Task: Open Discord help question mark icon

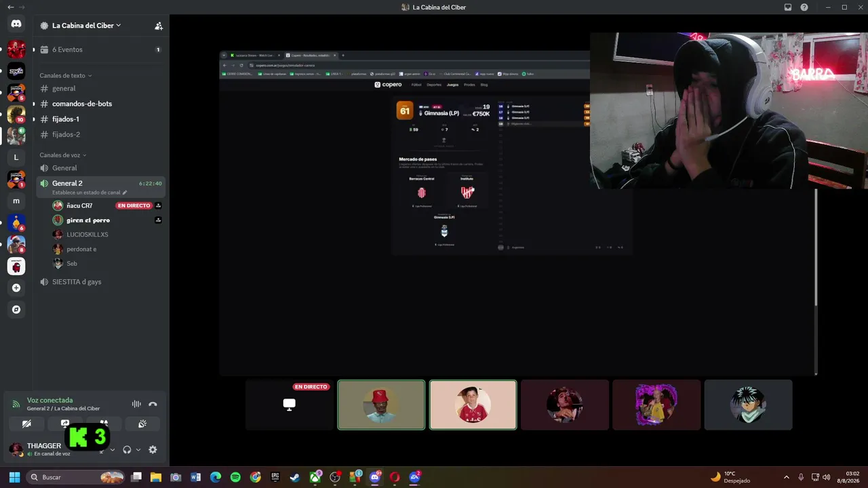Action: coord(804,7)
